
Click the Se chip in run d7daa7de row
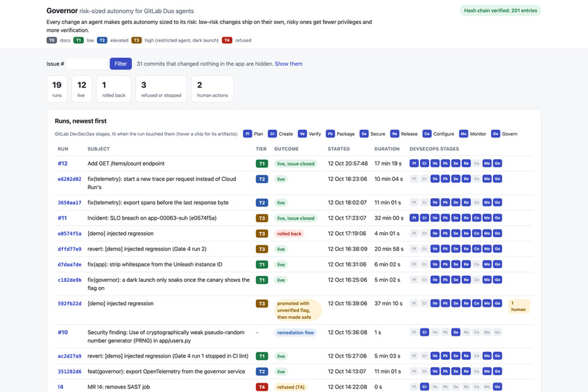(x=456, y=264)
